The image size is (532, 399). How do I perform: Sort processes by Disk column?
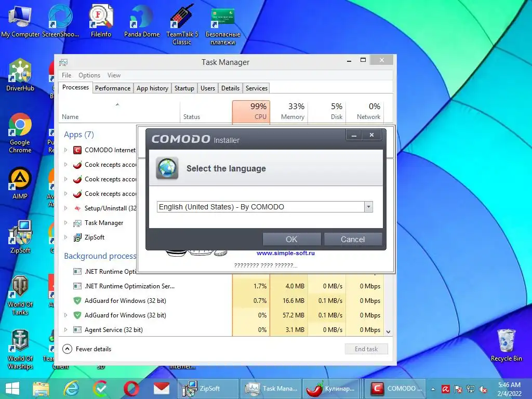pos(327,112)
